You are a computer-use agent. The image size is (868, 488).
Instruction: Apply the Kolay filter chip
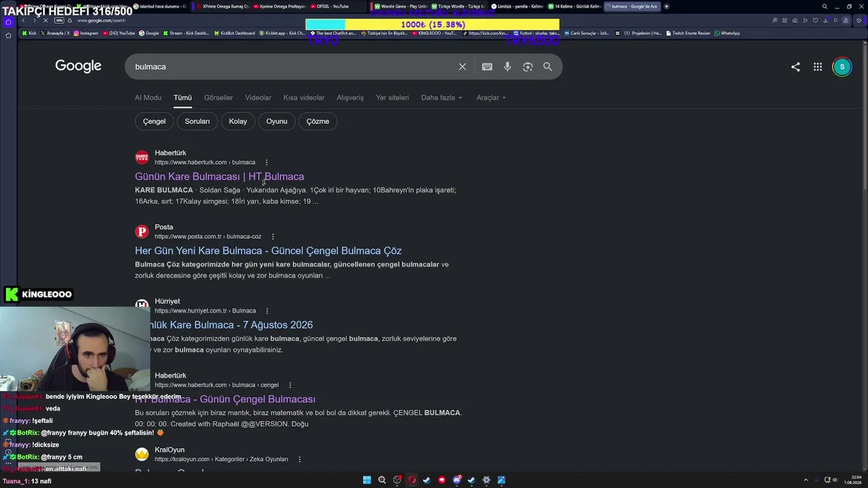click(x=238, y=121)
